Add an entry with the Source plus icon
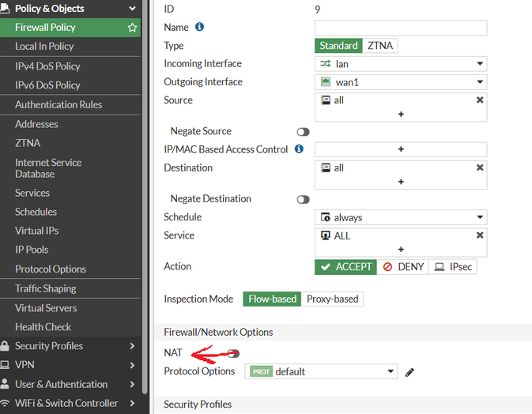The width and height of the screenshot is (532, 414). click(401, 115)
